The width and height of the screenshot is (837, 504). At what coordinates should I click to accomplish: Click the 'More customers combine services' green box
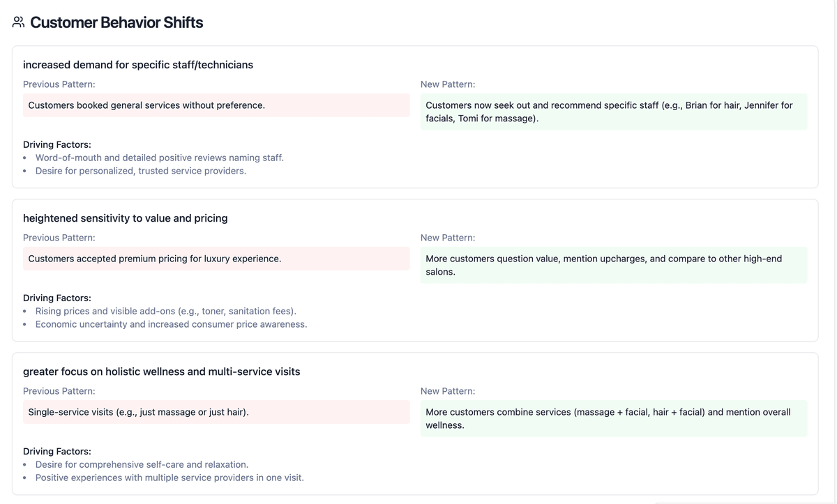(613, 418)
